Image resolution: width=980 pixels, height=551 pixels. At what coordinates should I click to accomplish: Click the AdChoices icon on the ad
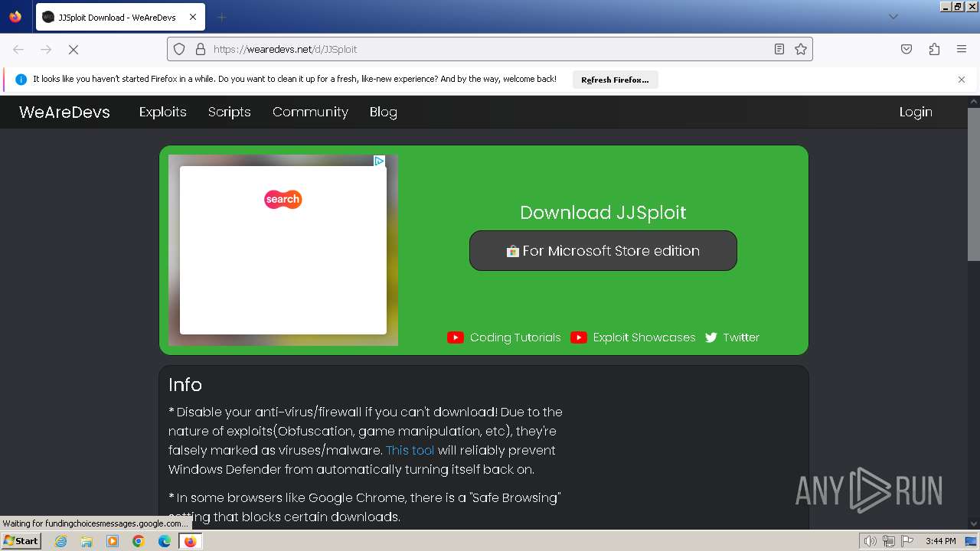(379, 161)
